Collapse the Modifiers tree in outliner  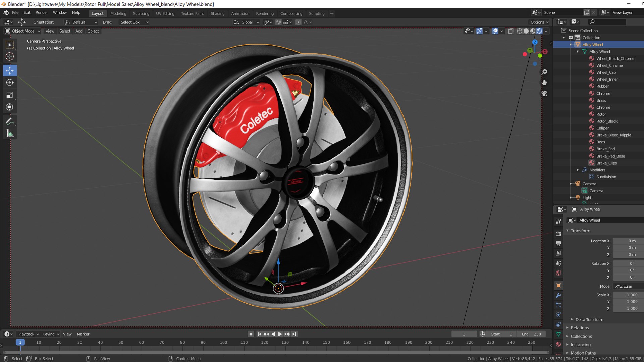(x=578, y=170)
